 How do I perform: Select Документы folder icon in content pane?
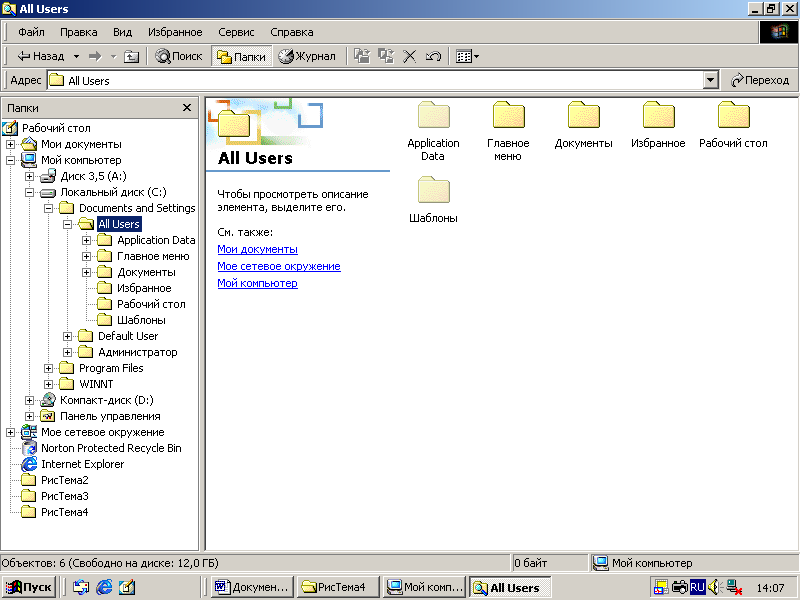tap(583, 115)
